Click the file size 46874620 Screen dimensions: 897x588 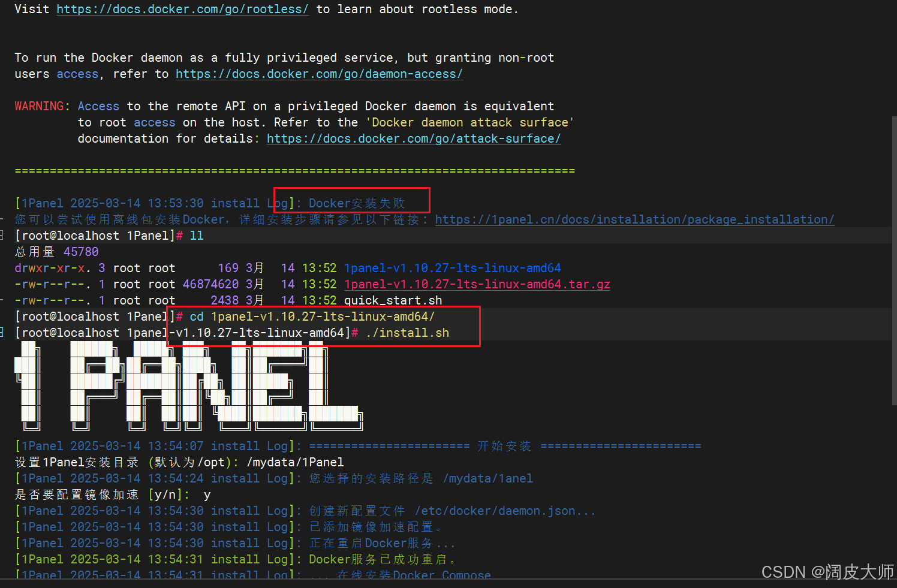tap(210, 284)
